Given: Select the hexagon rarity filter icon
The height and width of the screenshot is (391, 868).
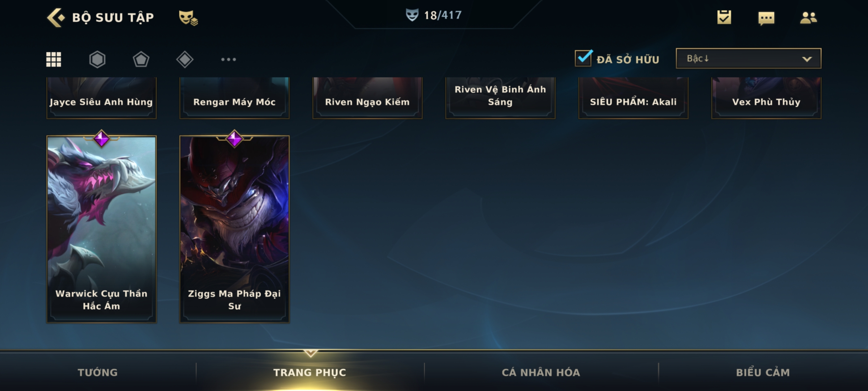Looking at the screenshot, I should click(97, 59).
